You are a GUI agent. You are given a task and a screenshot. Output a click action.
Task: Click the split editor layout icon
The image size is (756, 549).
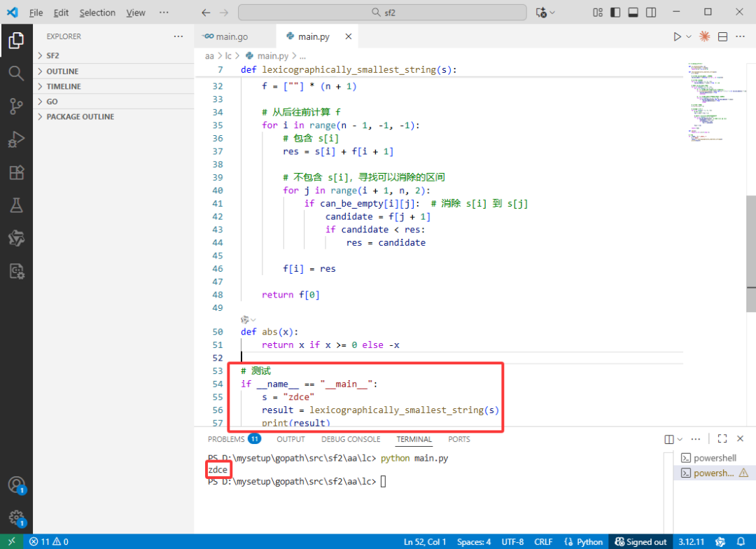pos(722,36)
